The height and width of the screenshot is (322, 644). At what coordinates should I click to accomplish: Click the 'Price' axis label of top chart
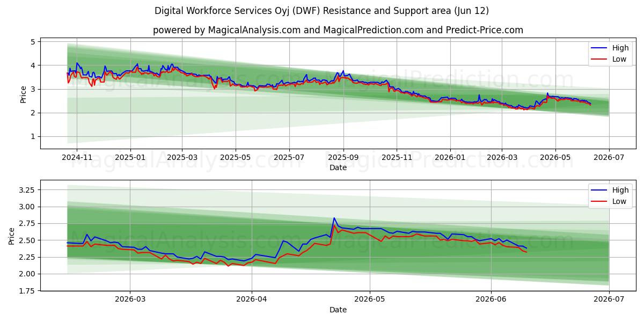point(23,93)
